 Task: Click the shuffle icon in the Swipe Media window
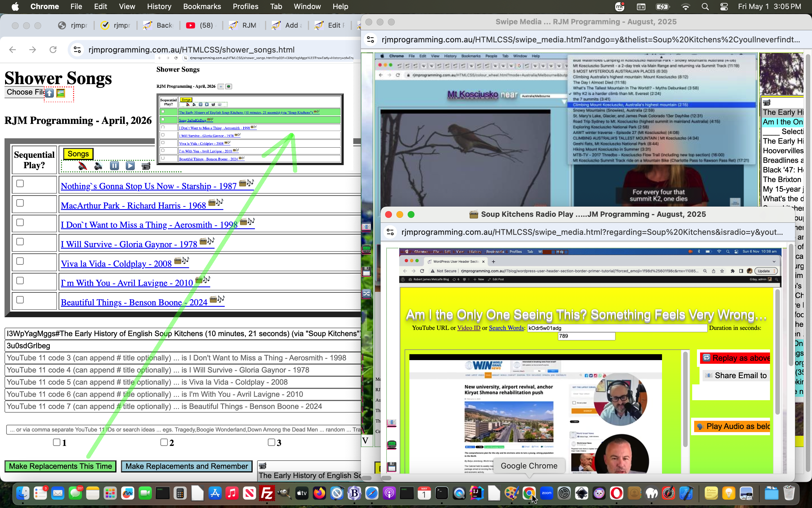tap(367, 294)
